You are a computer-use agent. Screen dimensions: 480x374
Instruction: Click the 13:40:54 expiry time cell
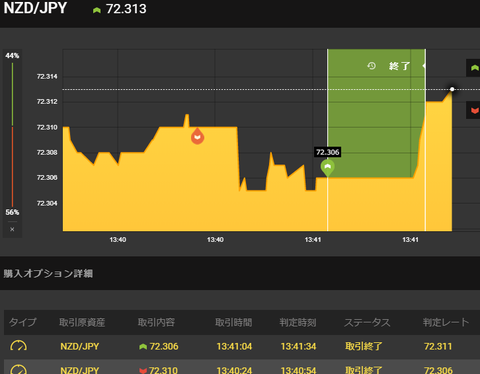298,370
